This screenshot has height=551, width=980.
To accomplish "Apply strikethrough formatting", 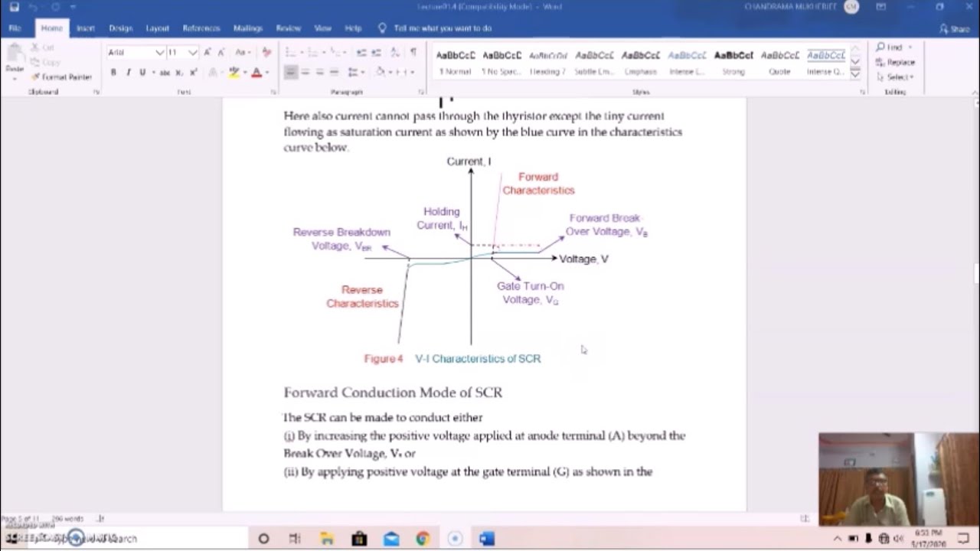I will coord(164,72).
